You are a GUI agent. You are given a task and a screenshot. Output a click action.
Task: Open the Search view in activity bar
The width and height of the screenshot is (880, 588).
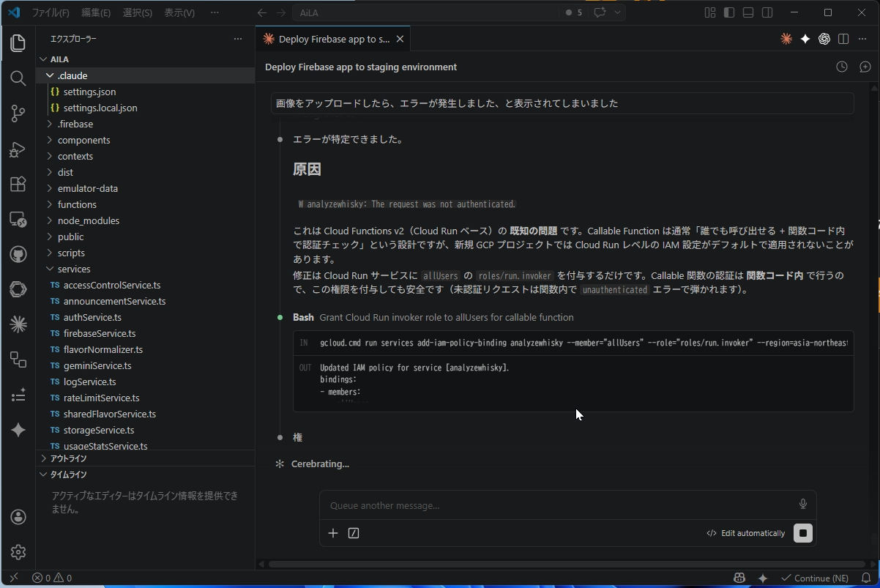(18, 78)
